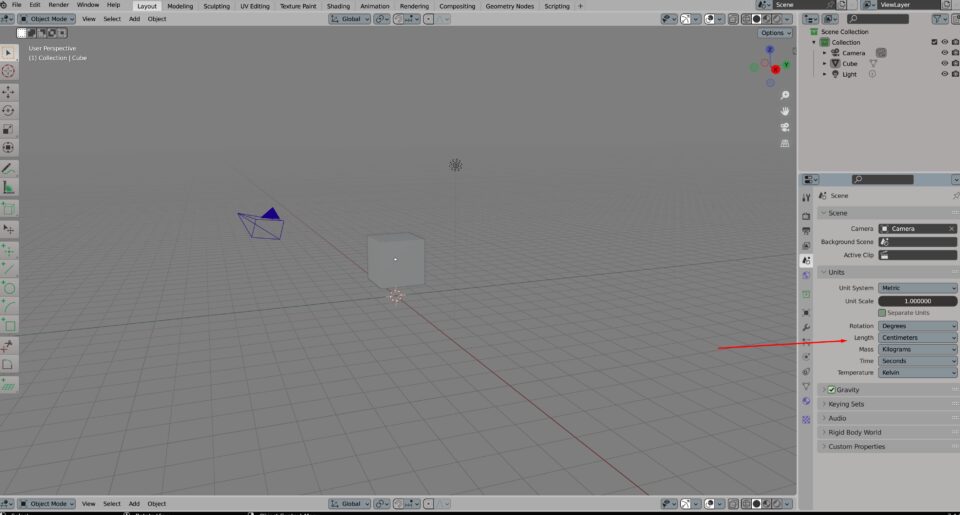Toggle camera view with the camera gizmo icon

(786, 127)
